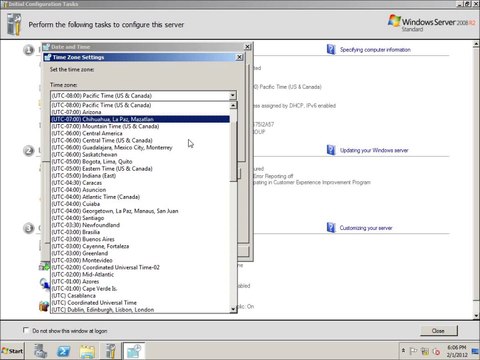The height and width of the screenshot is (360, 480).
Task: Select Asuncion time zone
Action: click(x=140, y=190)
